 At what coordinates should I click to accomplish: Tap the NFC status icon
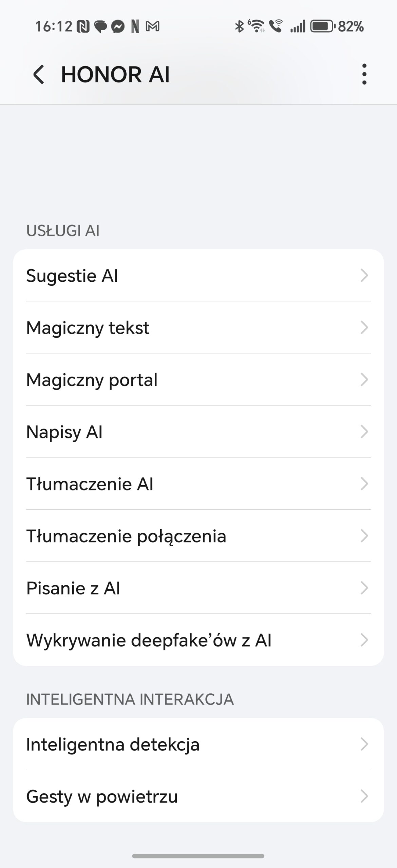(x=83, y=26)
